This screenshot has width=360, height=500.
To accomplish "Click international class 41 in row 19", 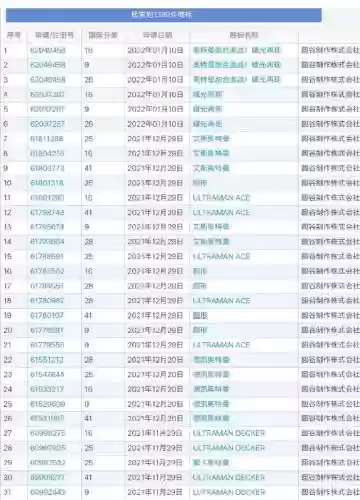I will pos(88,315).
